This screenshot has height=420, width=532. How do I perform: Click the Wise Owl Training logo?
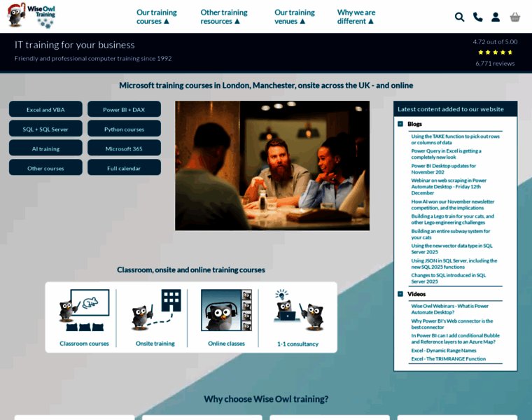point(31,15)
